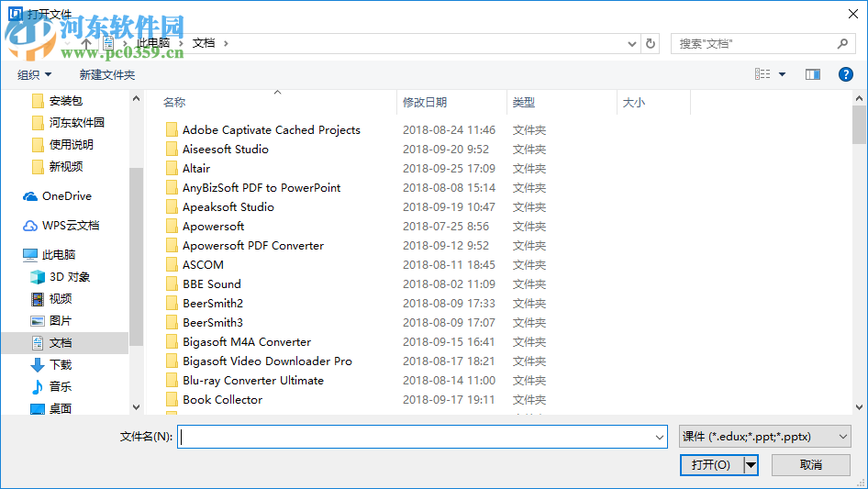Click the change view layout icon
Image resolution: width=868 pixels, height=489 pixels.
click(x=762, y=74)
